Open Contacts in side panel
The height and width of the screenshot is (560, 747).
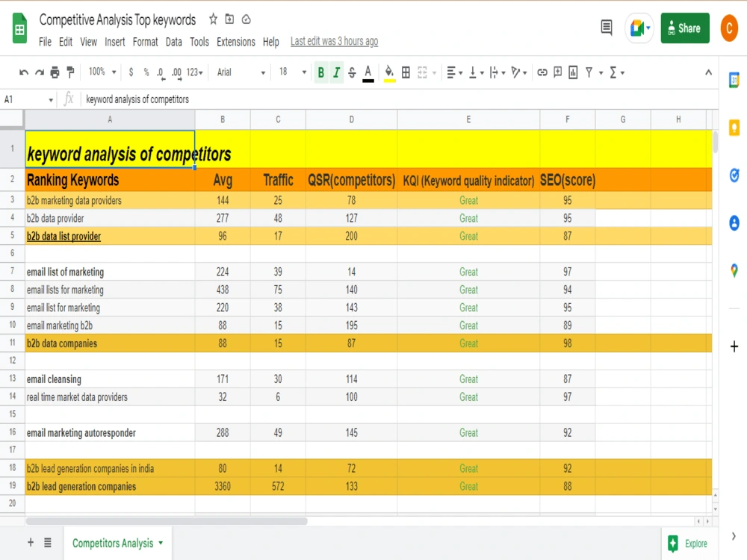coord(734,223)
